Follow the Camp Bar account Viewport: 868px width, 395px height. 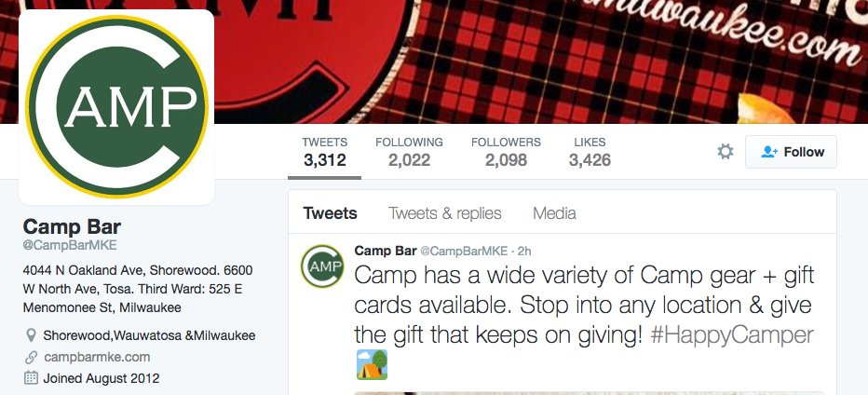[x=791, y=152]
